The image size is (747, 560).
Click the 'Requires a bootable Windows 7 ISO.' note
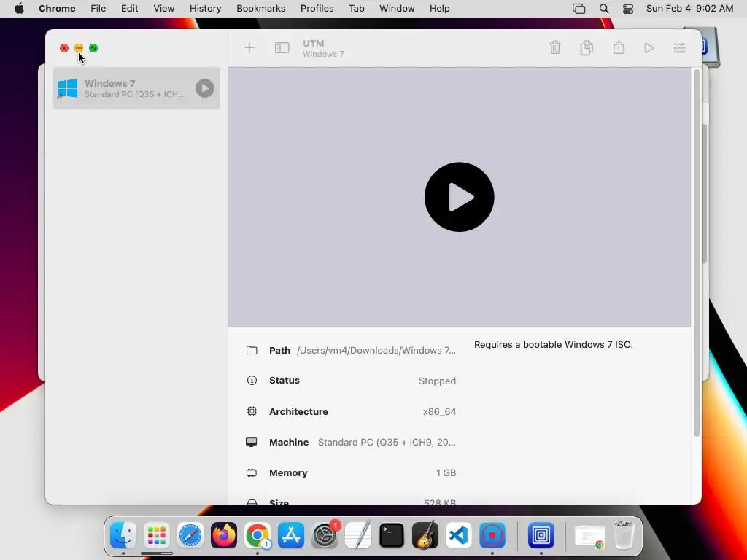[x=554, y=345]
